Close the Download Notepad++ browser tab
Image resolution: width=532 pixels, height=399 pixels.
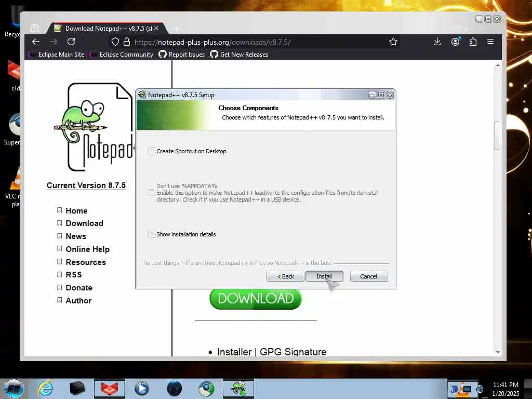pos(156,28)
